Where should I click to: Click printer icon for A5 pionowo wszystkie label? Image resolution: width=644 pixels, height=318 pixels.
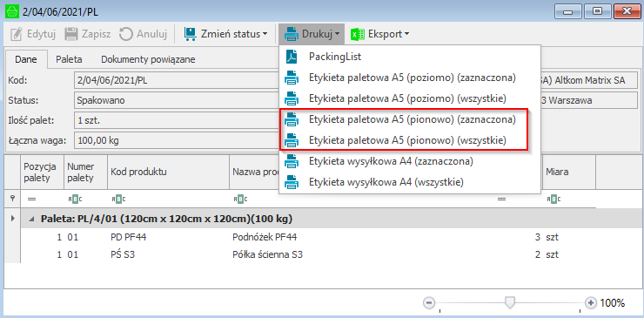(x=292, y=140)
